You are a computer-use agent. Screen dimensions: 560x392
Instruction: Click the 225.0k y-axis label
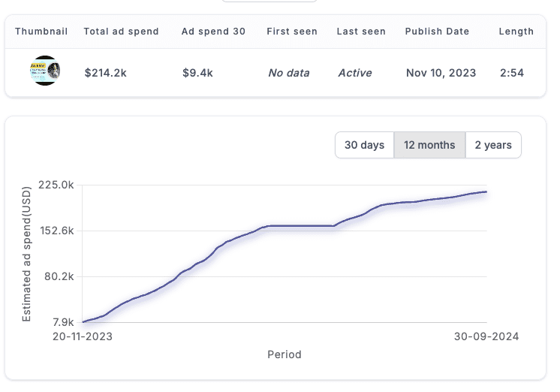click(58, 185)
